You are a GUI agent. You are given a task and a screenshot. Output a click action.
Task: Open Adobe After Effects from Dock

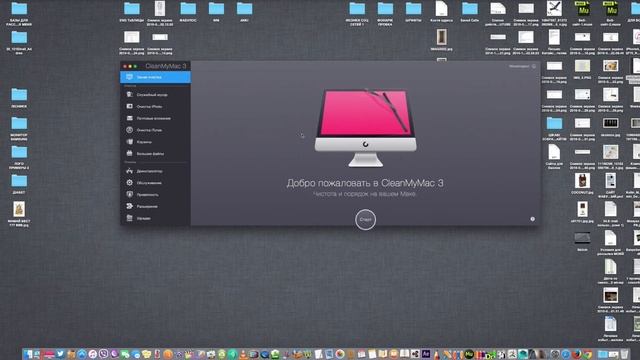(x=426, y=354)
